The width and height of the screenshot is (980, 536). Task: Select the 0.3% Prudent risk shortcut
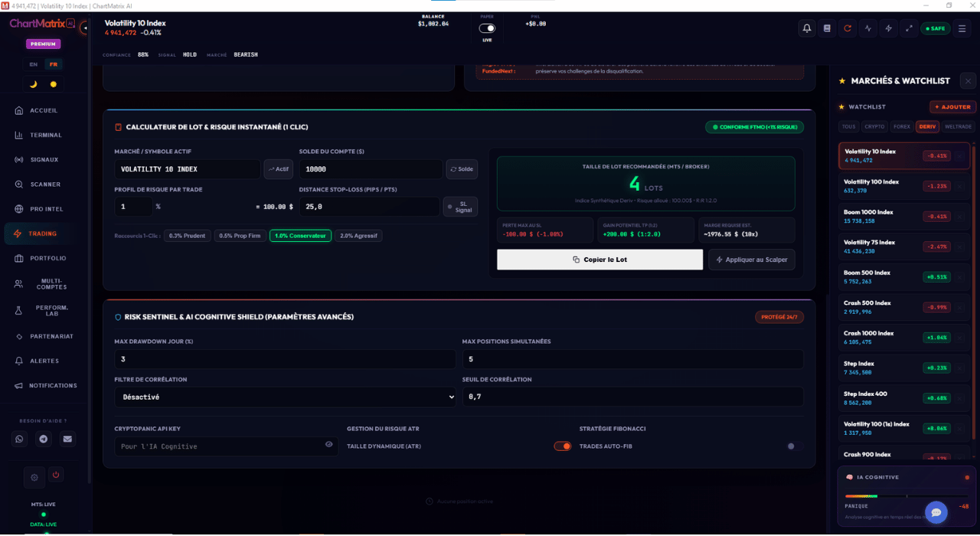(188, 236)
